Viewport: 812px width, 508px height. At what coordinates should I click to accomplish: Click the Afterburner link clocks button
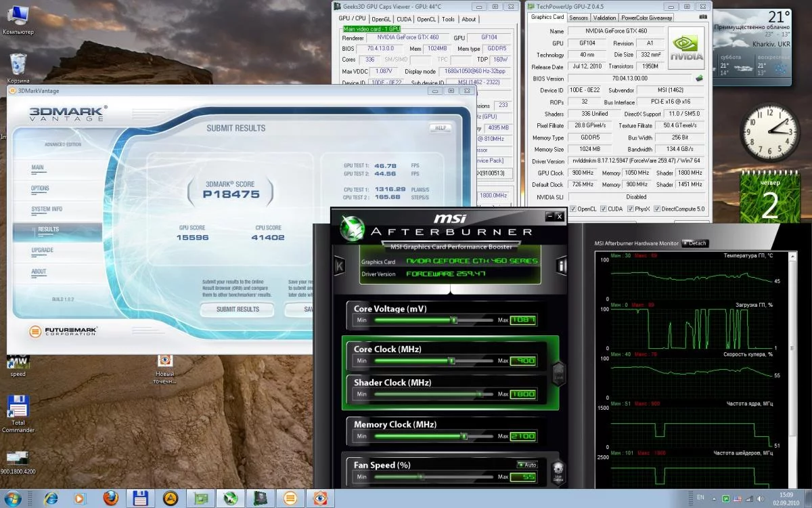click(558, 373)
